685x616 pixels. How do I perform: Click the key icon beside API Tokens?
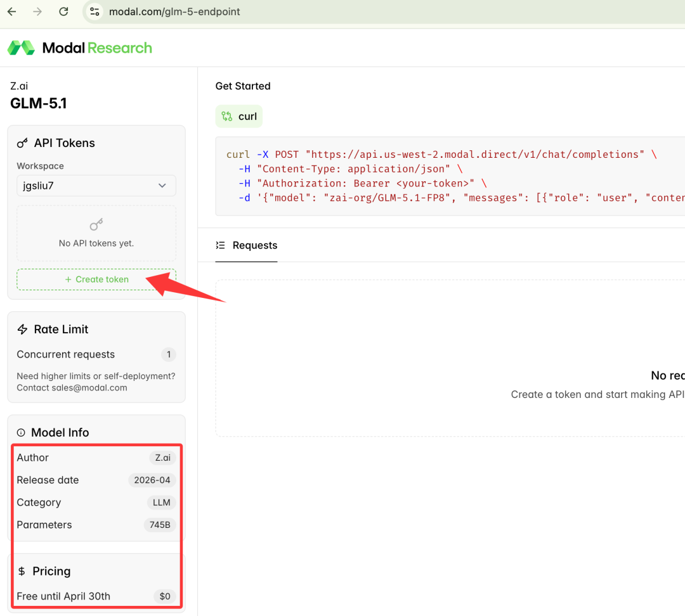22,143
